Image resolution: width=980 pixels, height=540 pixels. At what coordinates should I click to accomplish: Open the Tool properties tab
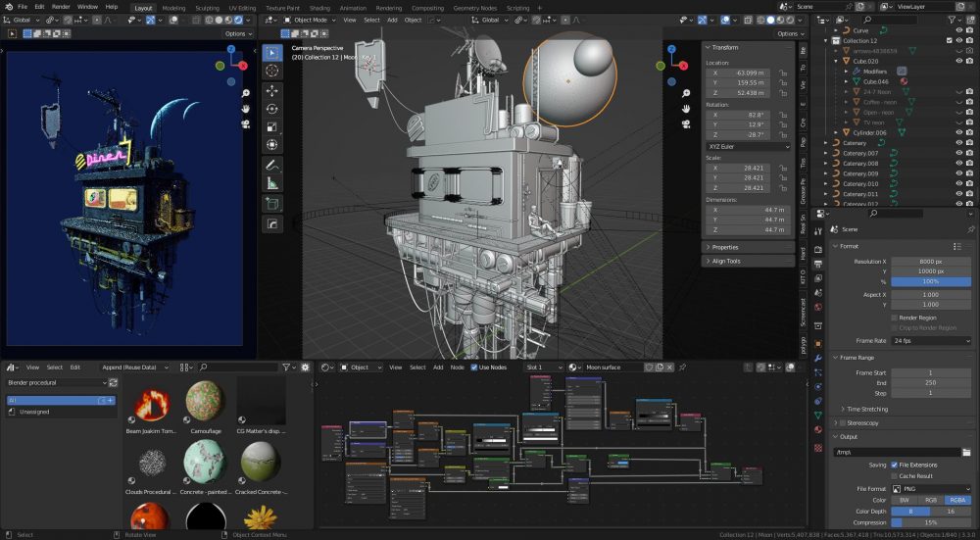coord(818,231)
